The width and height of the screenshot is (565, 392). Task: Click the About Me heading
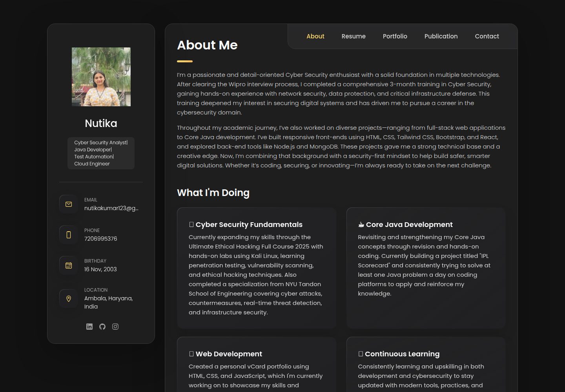pyautogui.click(x=207, y=45)
